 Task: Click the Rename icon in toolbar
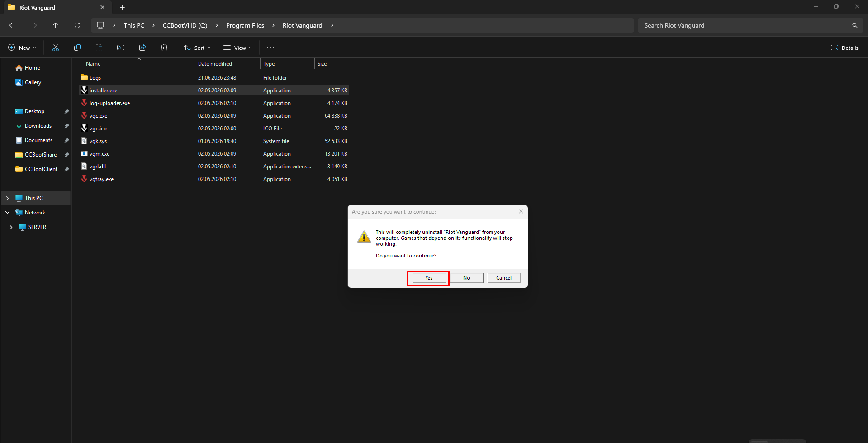click(x=121, y=48)
